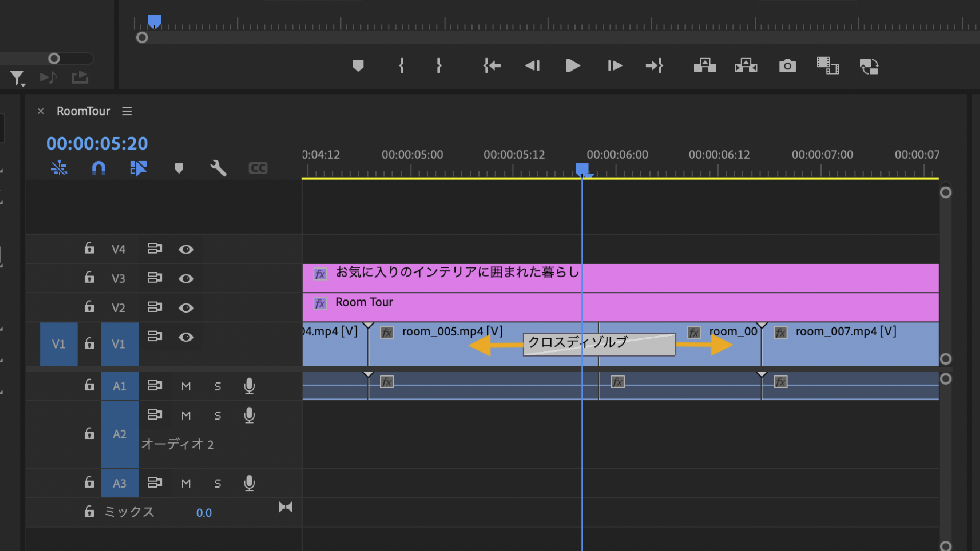The width and height of the screenshot is (980, 551).
Task: Open the filter bin dropdown icon
Action: [x=17, y=78]
